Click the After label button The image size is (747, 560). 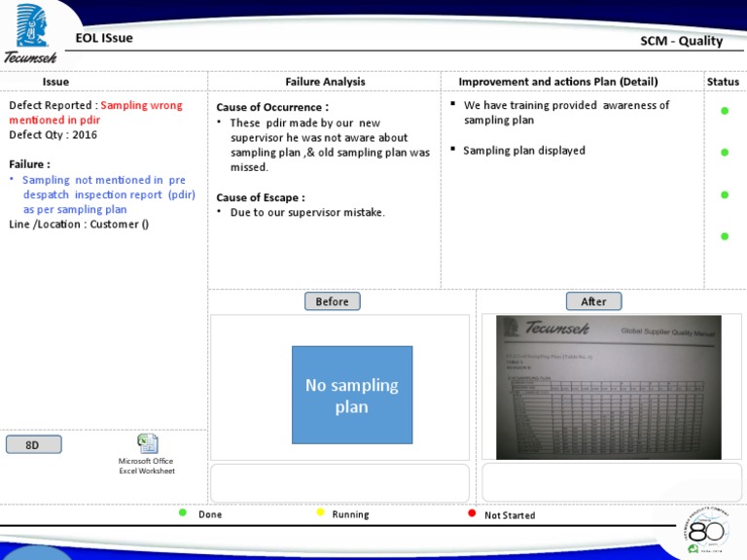click(x=593, y=301)
